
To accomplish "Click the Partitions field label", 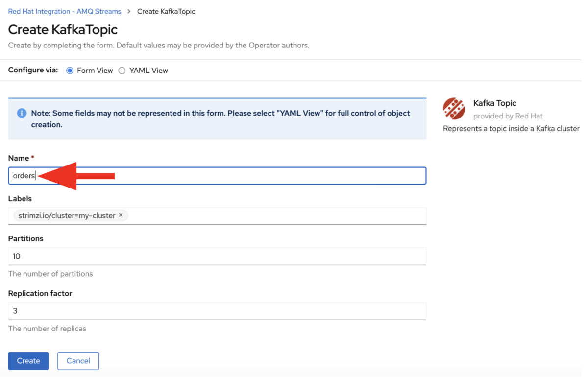I will (x=26, y=238).
